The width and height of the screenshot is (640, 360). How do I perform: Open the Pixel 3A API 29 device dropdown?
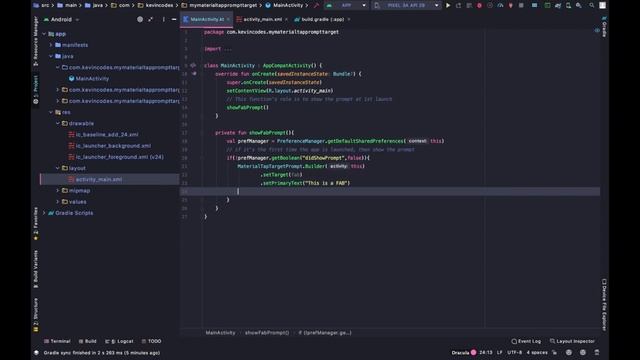coord(407,5)
